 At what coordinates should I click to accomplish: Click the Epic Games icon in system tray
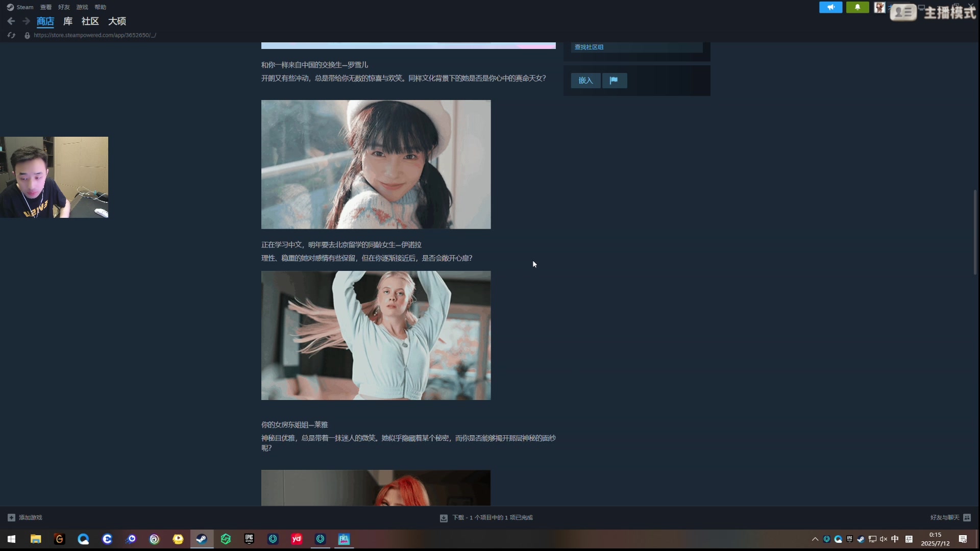click(x=849, y=539)
